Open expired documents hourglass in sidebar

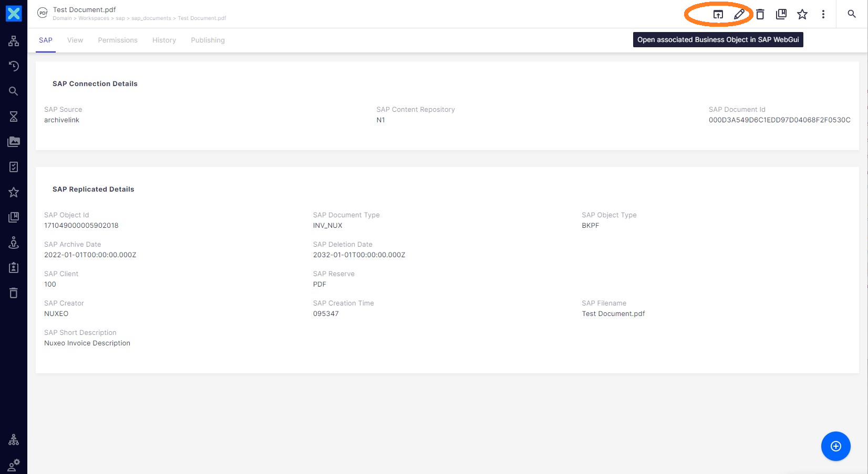pos(14,117)
